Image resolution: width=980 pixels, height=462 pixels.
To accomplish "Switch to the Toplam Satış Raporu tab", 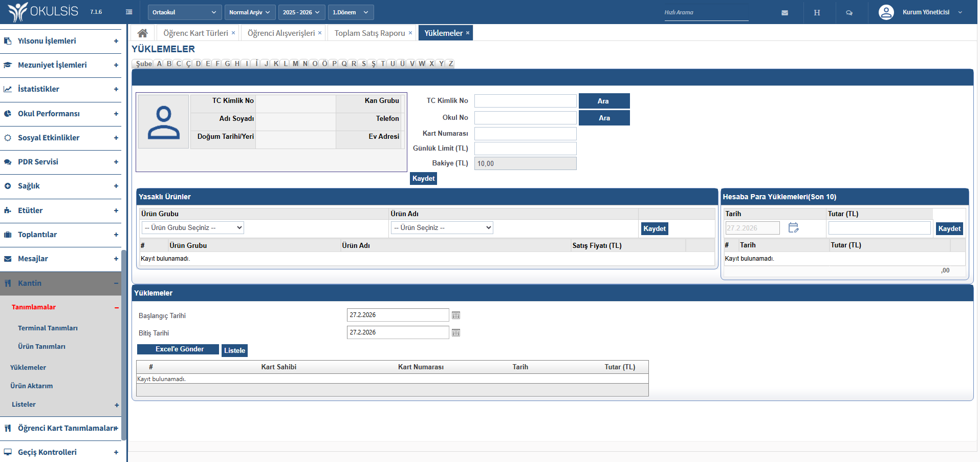I will click(369, 33).
